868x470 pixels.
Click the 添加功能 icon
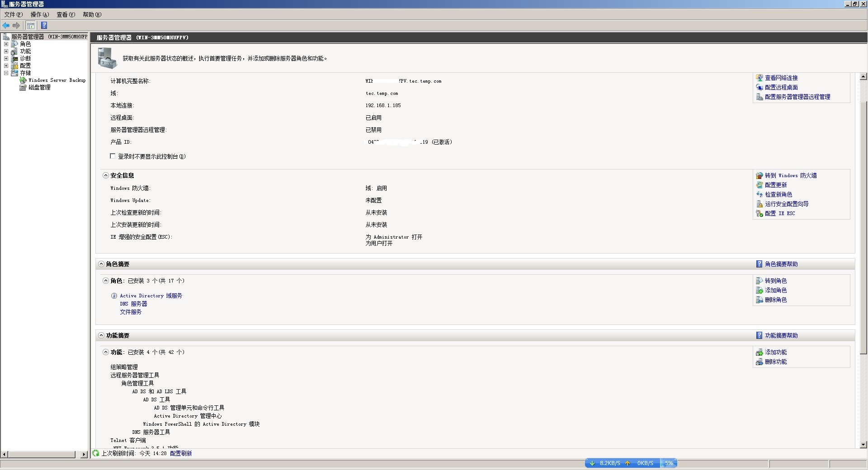[759, 352]
